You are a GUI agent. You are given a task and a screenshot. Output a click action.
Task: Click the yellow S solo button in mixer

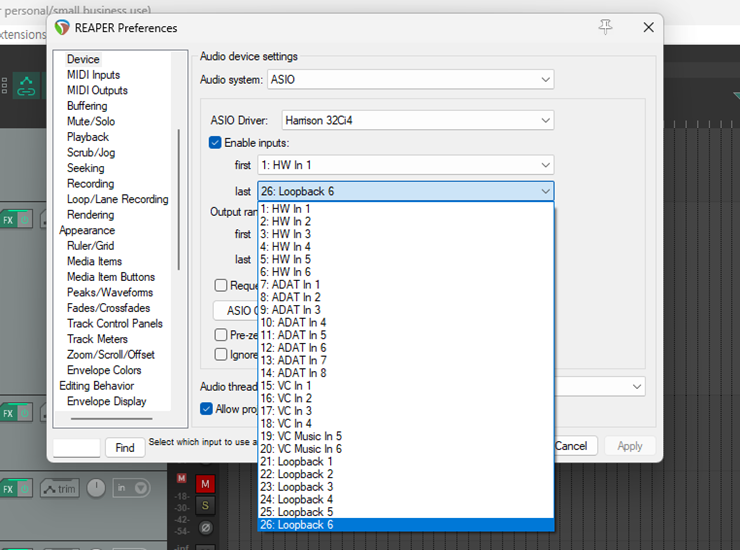[205, 506]
